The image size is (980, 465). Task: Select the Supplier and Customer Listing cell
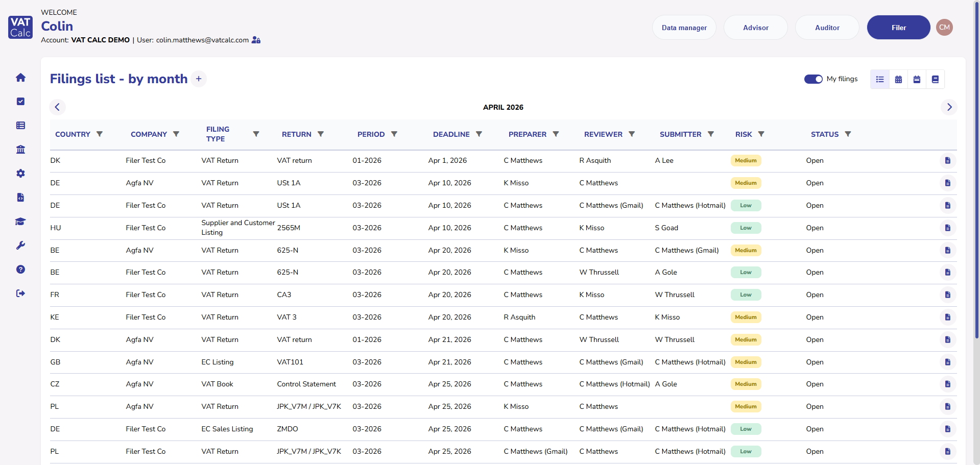click(x=238, y=228)
